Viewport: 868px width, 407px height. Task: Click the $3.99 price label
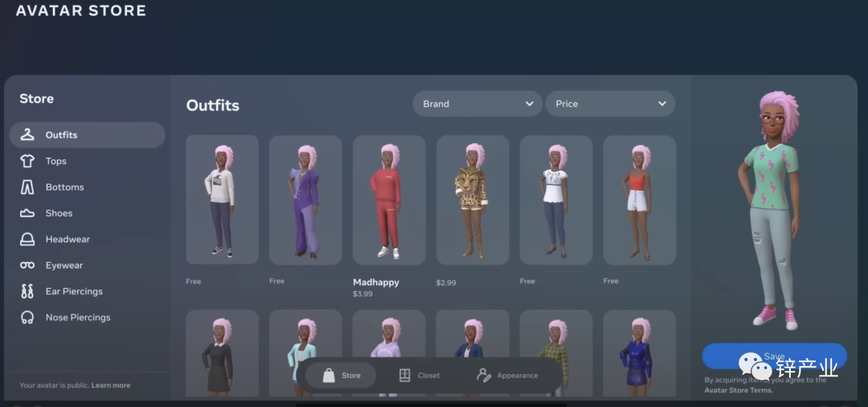point(362,294)
